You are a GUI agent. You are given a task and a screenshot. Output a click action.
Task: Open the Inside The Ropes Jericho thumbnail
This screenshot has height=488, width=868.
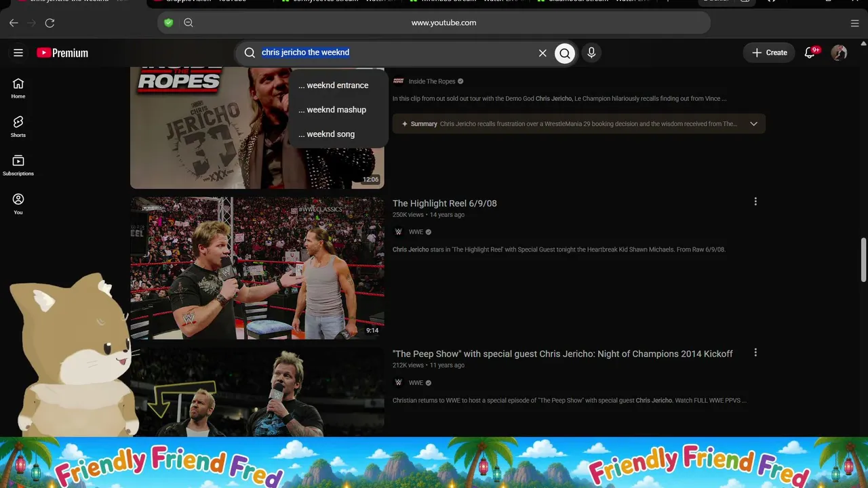point(257,127)
